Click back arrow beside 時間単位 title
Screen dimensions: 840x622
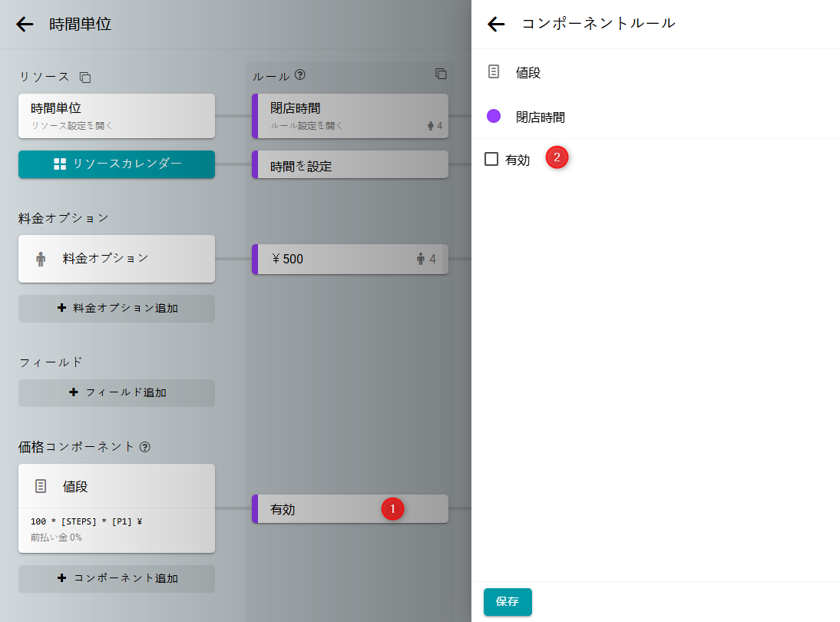[25, 24]
